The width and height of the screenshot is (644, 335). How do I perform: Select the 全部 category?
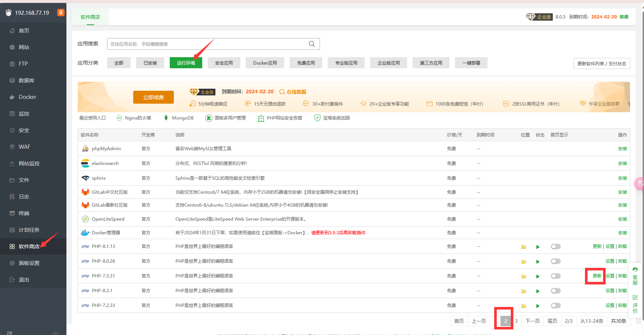119,63
